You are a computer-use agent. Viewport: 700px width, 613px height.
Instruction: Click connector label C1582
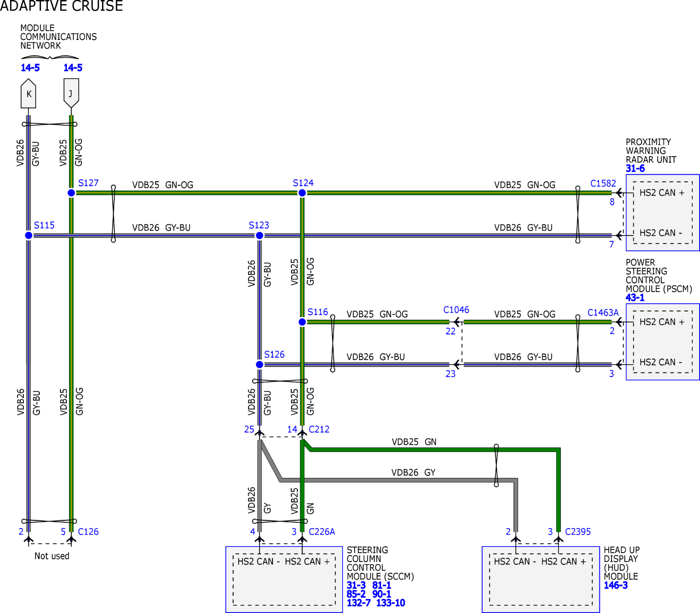coord(603,184)
